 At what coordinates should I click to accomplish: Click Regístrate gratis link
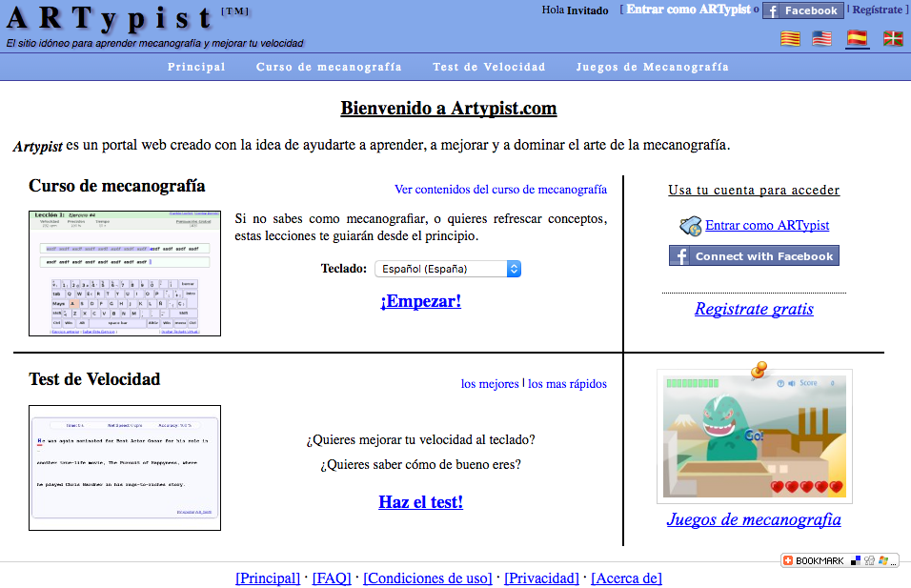(x=754, y=309)
